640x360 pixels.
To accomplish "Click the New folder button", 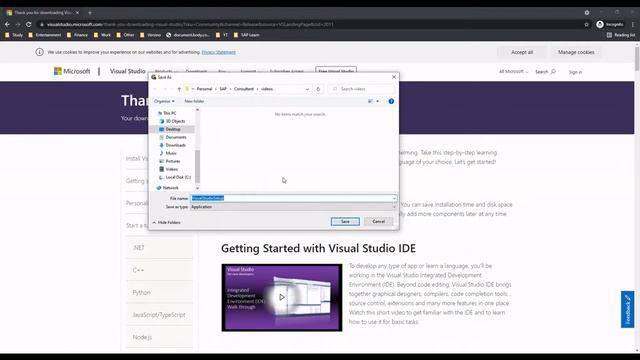I will [x=194, y=101].
